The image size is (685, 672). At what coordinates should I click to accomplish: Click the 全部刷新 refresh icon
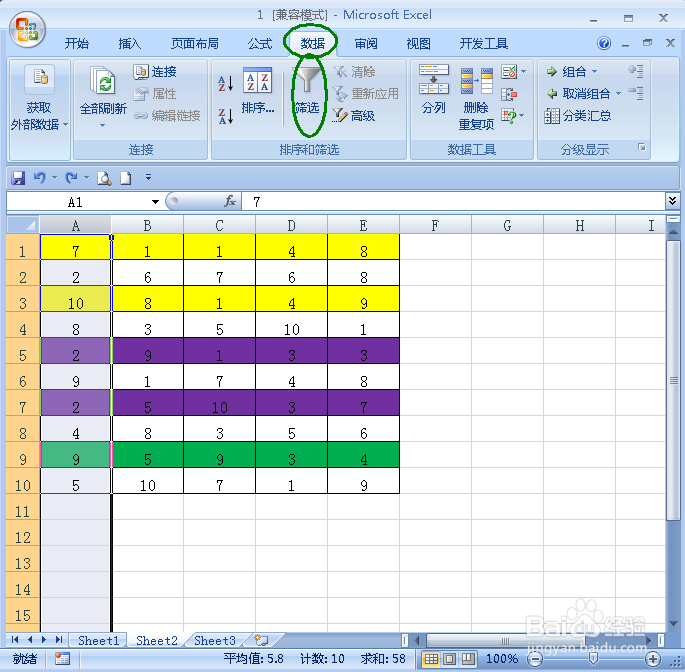[x=103, y=80]
